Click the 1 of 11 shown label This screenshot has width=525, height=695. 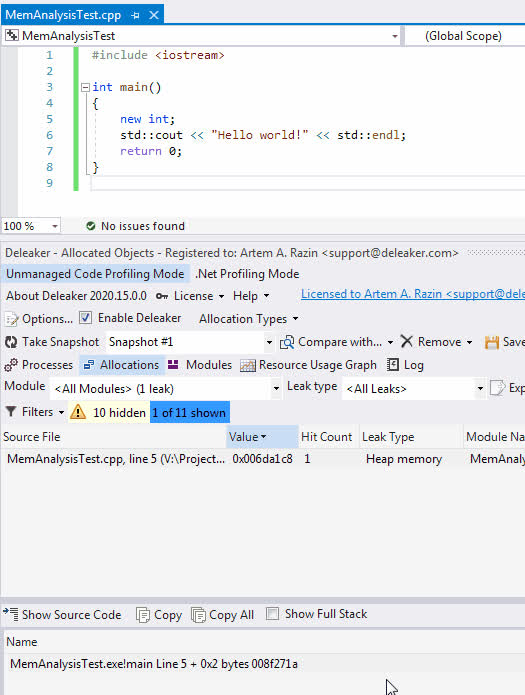pos(189,413)
